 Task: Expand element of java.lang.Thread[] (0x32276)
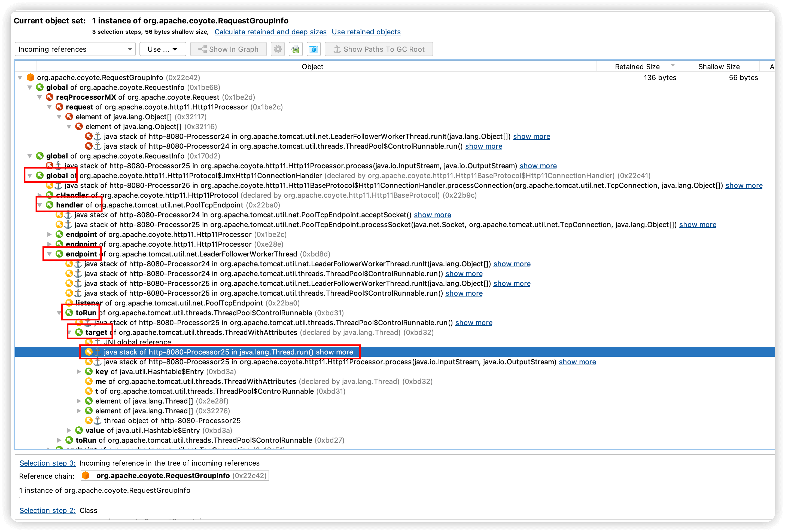pyautogui.click(x=79, y=411)
